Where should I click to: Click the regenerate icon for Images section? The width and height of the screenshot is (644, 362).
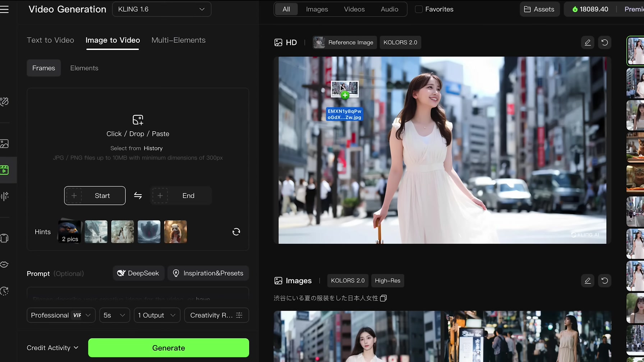pyautogui.click(x=605, y=281)
